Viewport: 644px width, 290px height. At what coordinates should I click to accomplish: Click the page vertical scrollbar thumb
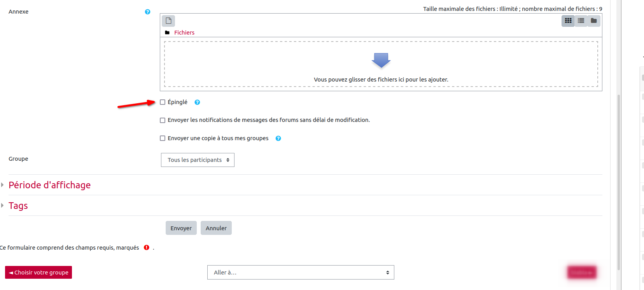[x=619, y=182]
